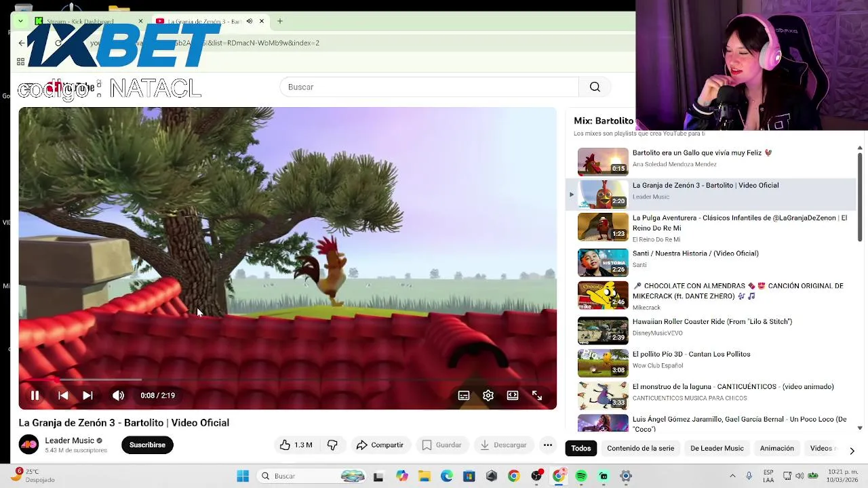Viewport: 868px width, 488px height.
Task: Switch to theater mode view
Action: point(513,395)
